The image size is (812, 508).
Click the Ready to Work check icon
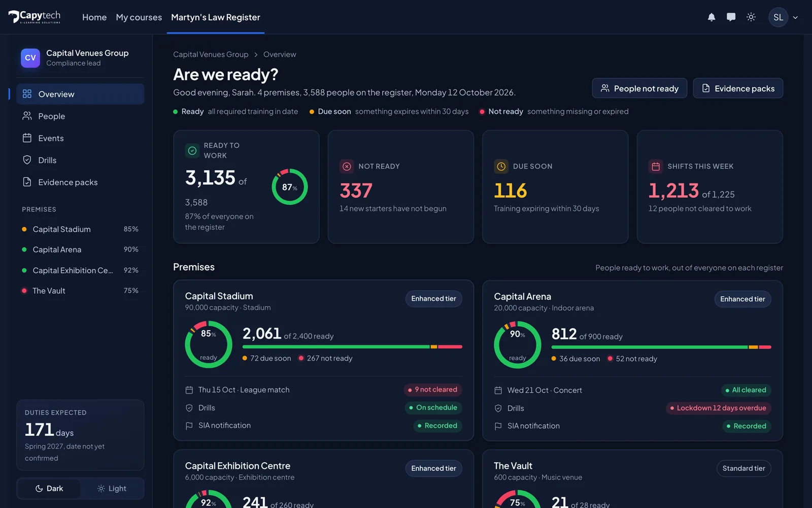[x=192, y=150]
